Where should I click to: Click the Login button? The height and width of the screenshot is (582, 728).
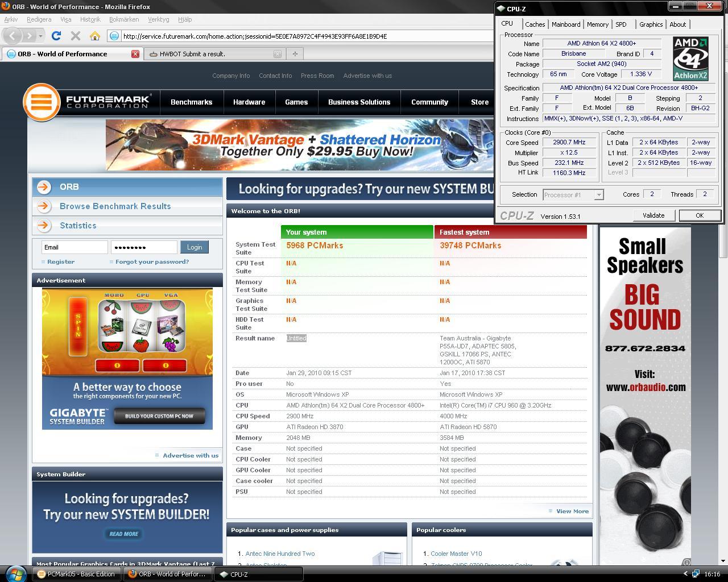[x=195, y=247]
